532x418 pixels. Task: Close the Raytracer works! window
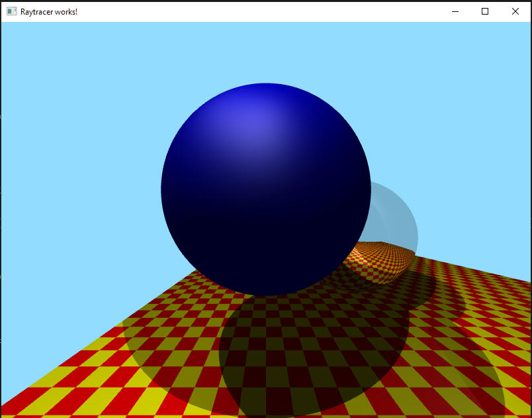515,11
